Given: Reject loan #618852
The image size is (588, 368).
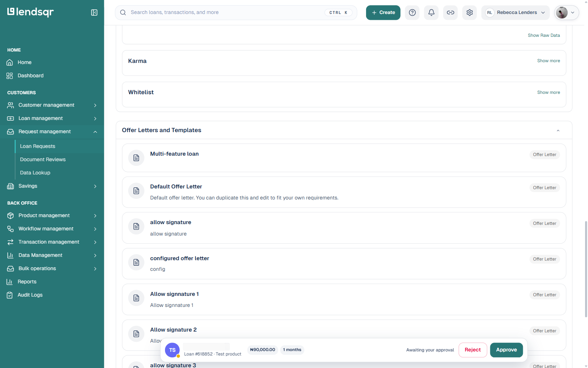Looking at the screenshot, I should tap(473, 350).
